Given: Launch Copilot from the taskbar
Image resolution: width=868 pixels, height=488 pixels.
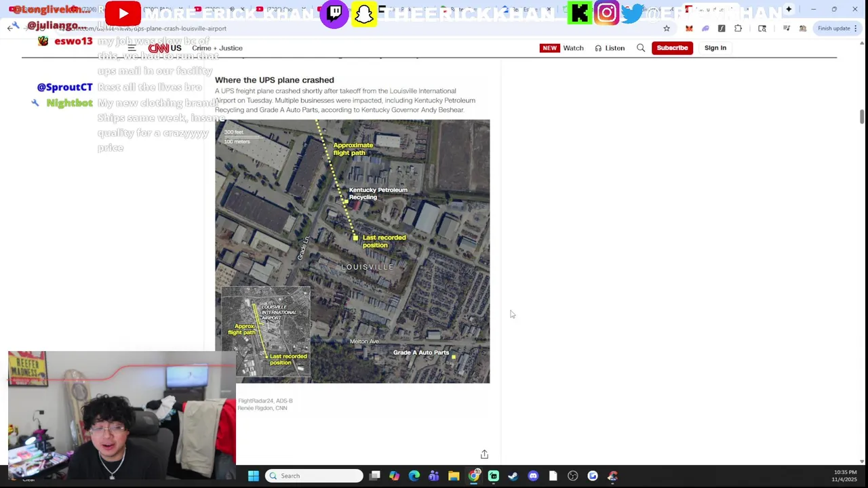Looking at the screenshot, I should (394, 476).
